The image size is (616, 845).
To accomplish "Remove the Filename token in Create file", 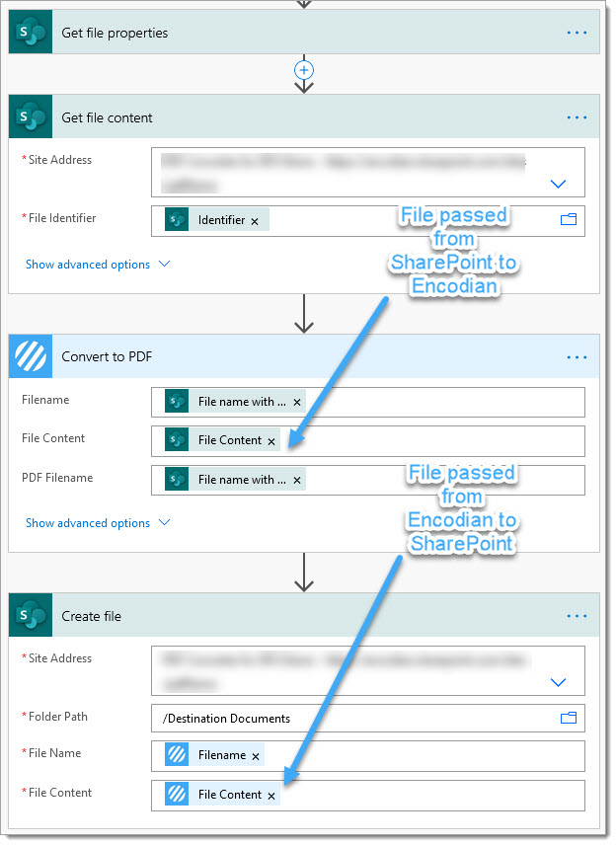I will click(256, 756).
